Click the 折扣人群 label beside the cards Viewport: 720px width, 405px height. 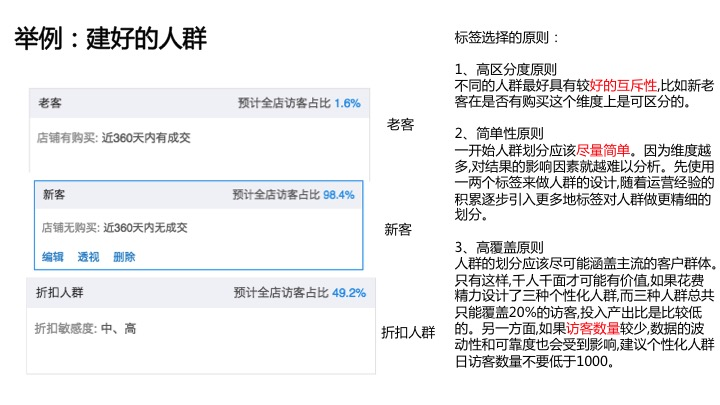(x=408, y=332)
